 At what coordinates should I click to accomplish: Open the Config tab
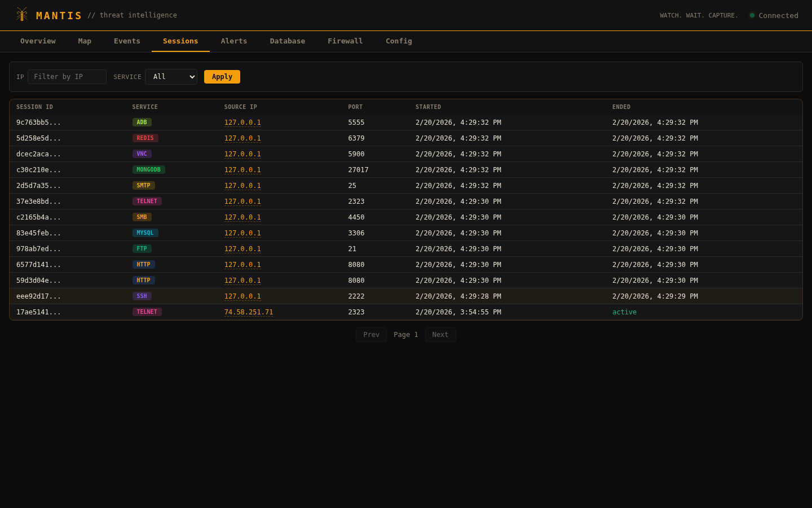point(399,41)
